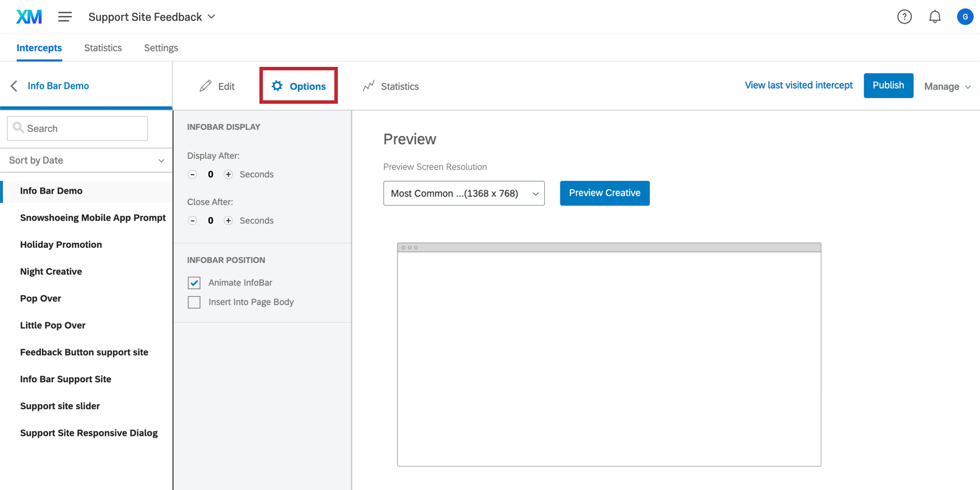Select Holiday Promotion in the list
The width and height of the screenshot is (980, 490).
pyautogui.click(x=61, y=244)
